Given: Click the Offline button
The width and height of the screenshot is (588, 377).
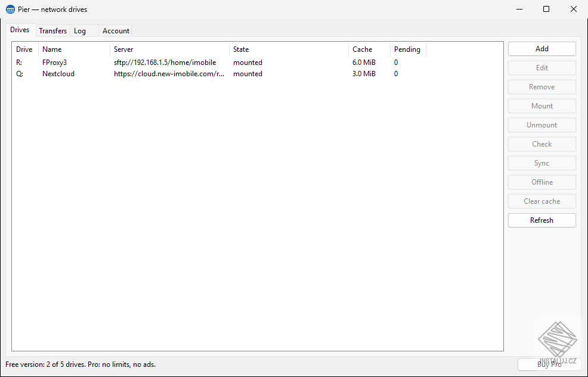Looking at the screenshot, I should point(542,182).
